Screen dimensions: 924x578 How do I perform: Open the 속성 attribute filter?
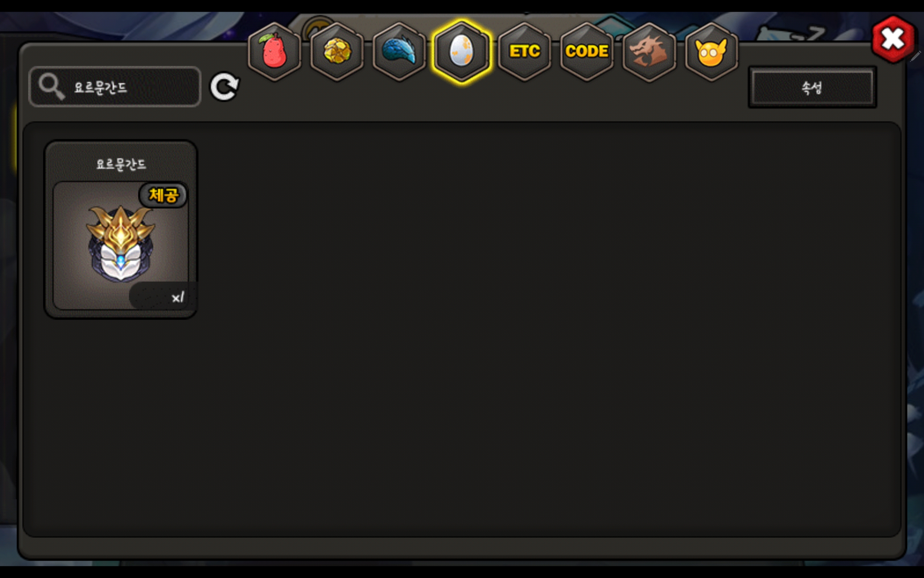pos(812,87)
